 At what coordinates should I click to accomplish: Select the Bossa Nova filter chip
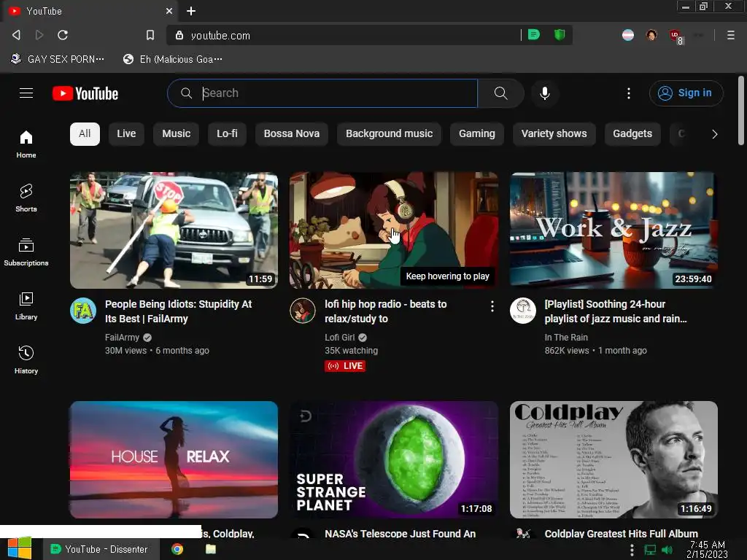point(292,134)
